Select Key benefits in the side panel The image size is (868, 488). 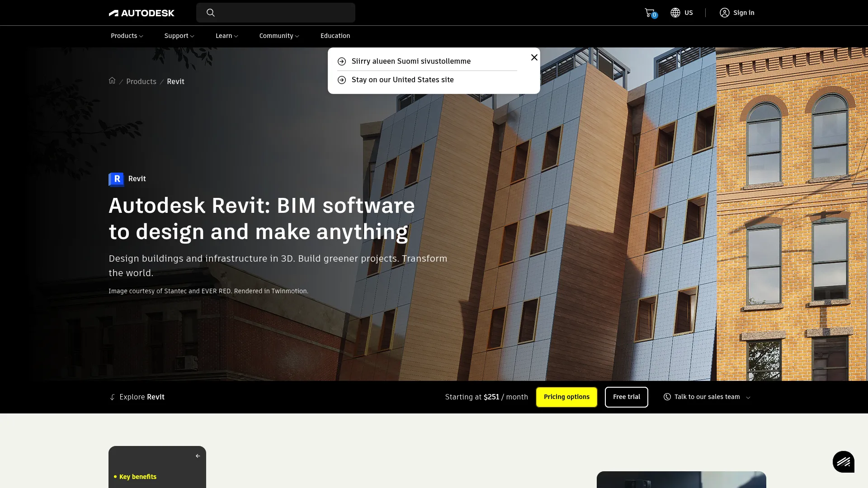pos(138,477)
